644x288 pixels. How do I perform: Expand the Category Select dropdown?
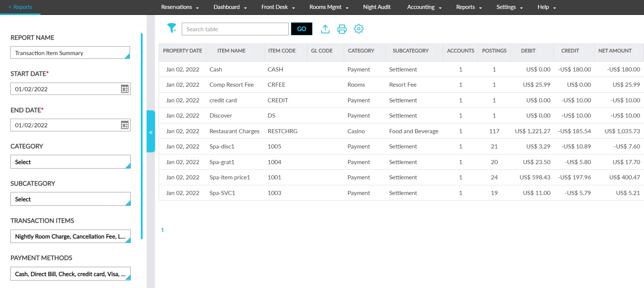coord(70,162)
